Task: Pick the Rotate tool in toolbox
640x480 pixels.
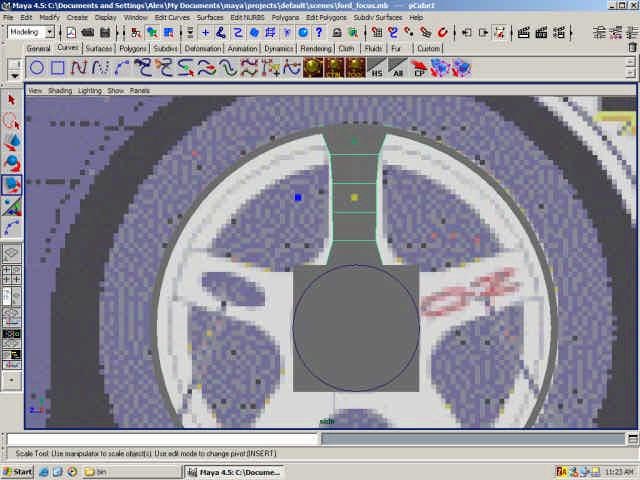Action: 12,163
